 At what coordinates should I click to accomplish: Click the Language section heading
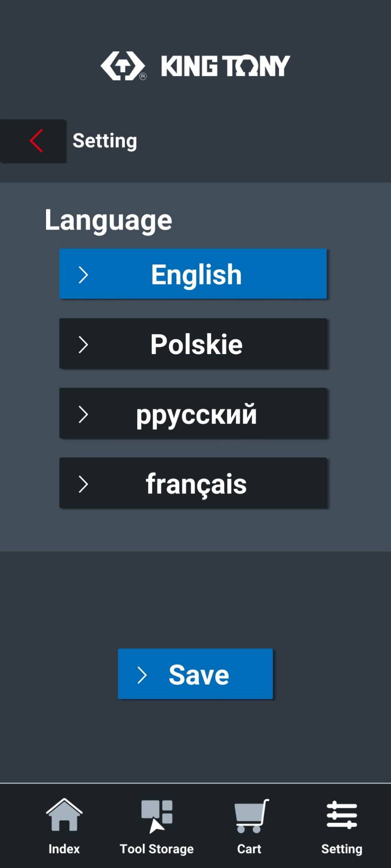(108, 220)
